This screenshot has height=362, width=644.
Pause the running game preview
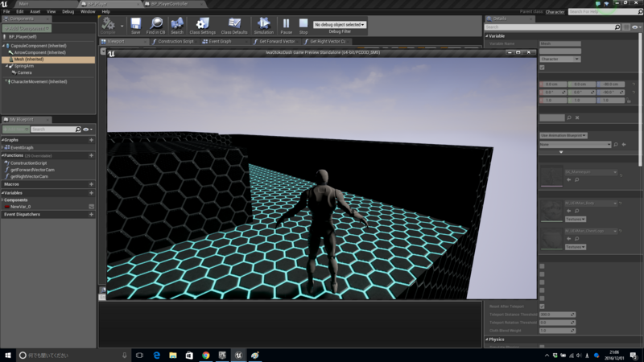coord(287,25)
